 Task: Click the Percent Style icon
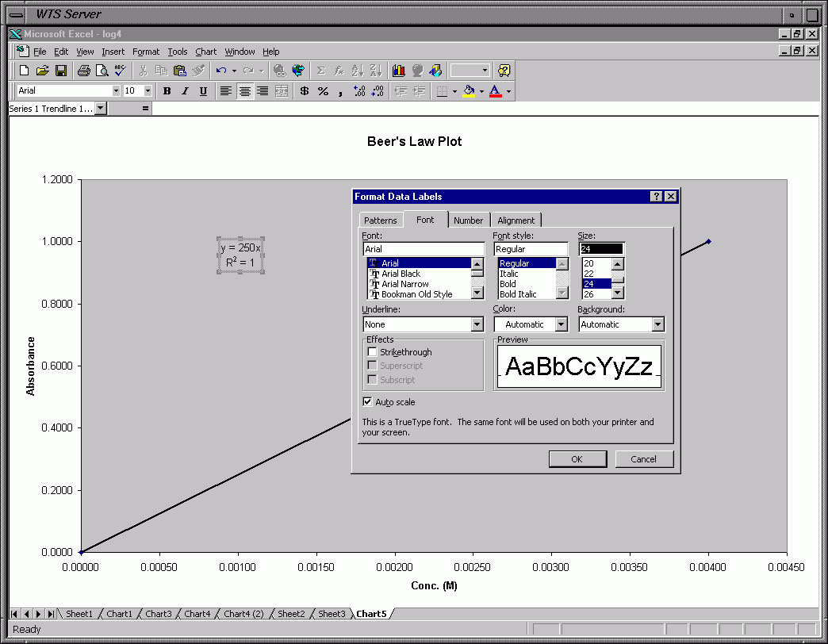[x=323, y=91]
